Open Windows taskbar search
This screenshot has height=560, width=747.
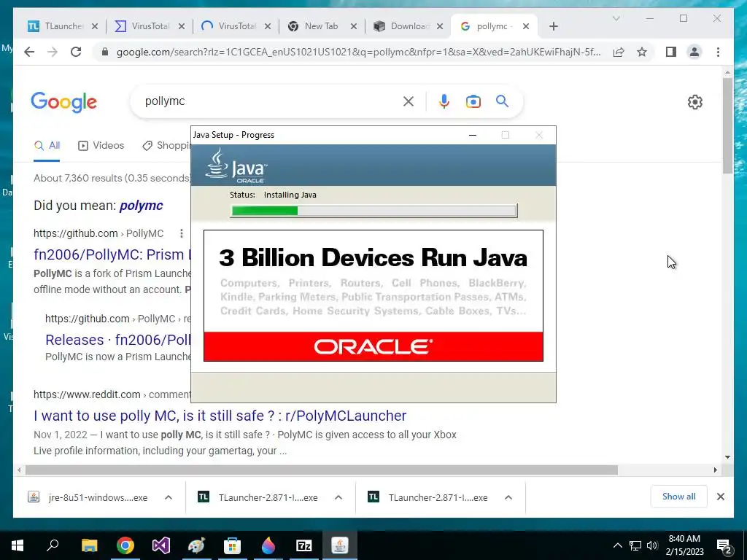(53, 545)
